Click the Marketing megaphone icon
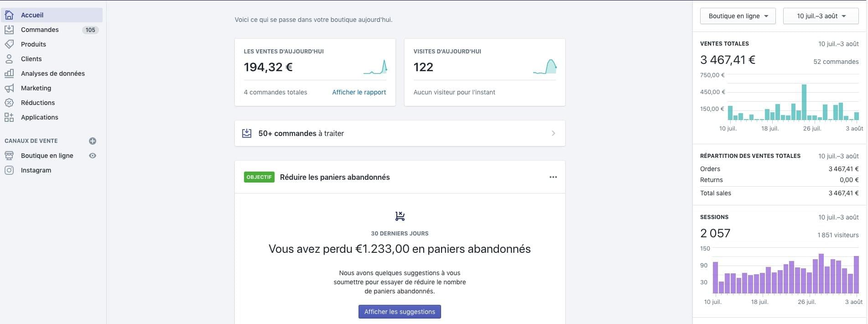 [9, 88]
